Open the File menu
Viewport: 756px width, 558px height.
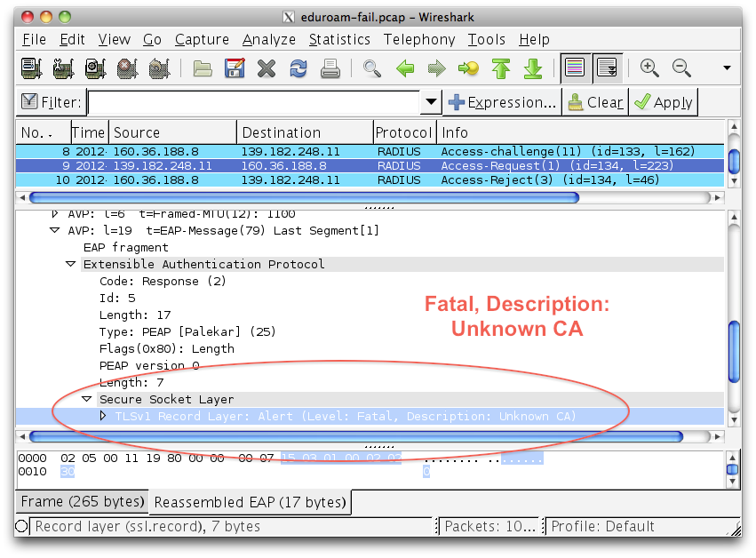coord(35,40)
